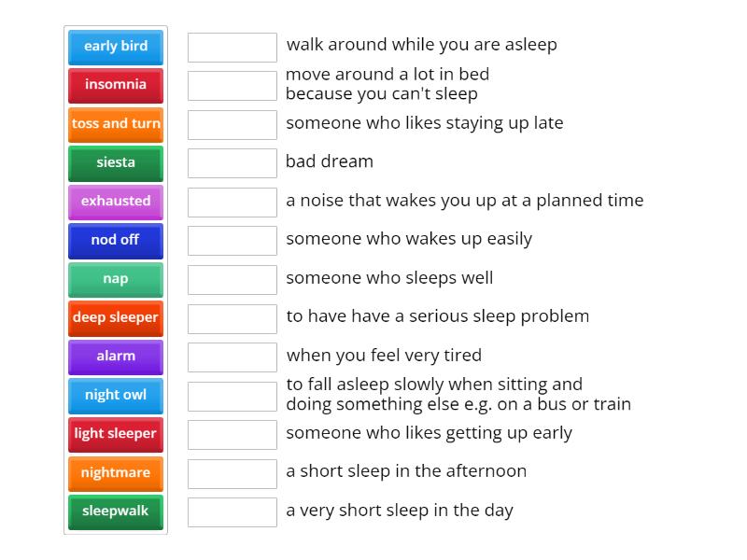Viewport: 747px width, 560px height.
Task: Click the 'light sleeper' word tile
Action: [115, 434]
